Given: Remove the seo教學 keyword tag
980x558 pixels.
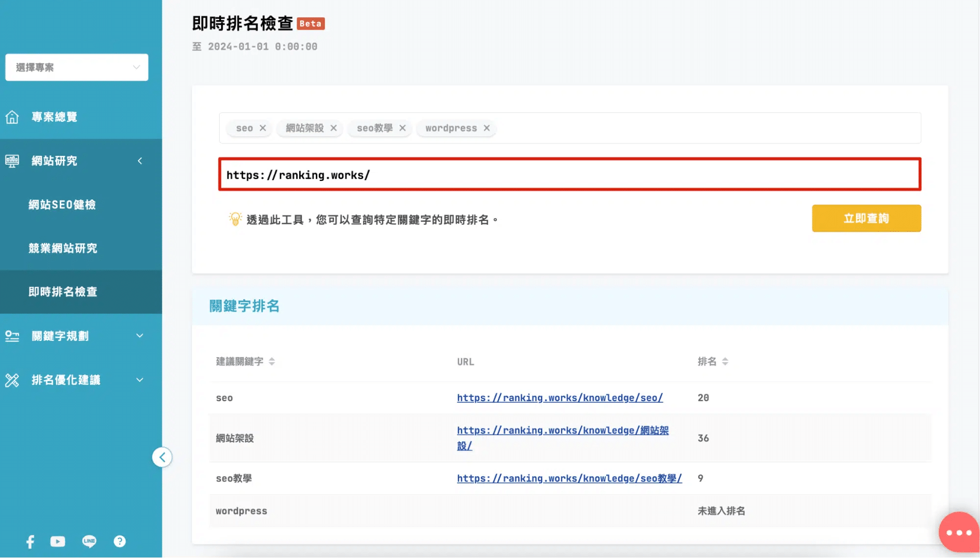Looking at the screenshot, I should 402,128.
